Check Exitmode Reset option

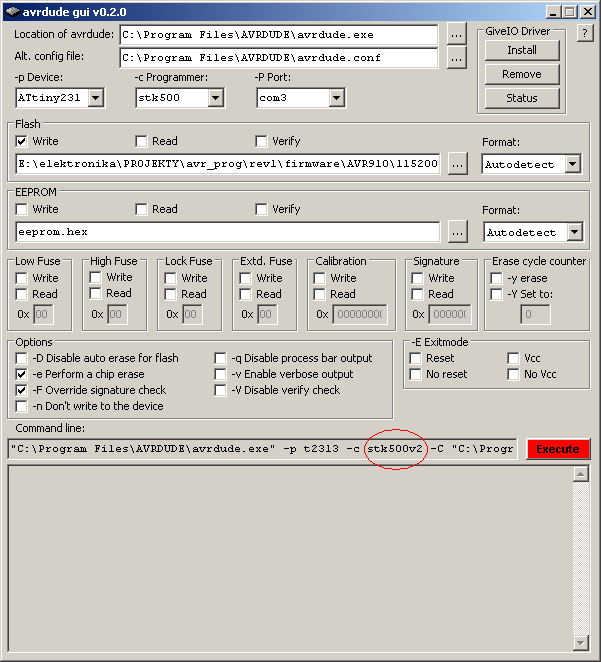(416, 358)
